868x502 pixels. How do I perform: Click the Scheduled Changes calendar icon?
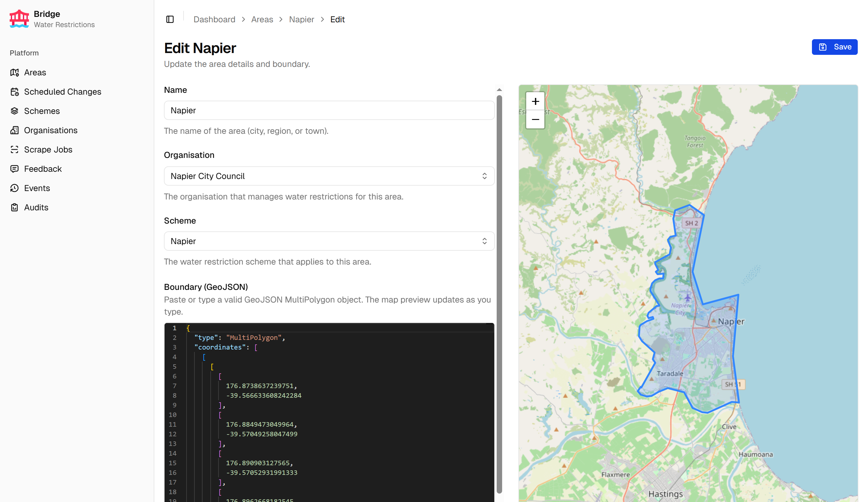[x=14, y=92]
